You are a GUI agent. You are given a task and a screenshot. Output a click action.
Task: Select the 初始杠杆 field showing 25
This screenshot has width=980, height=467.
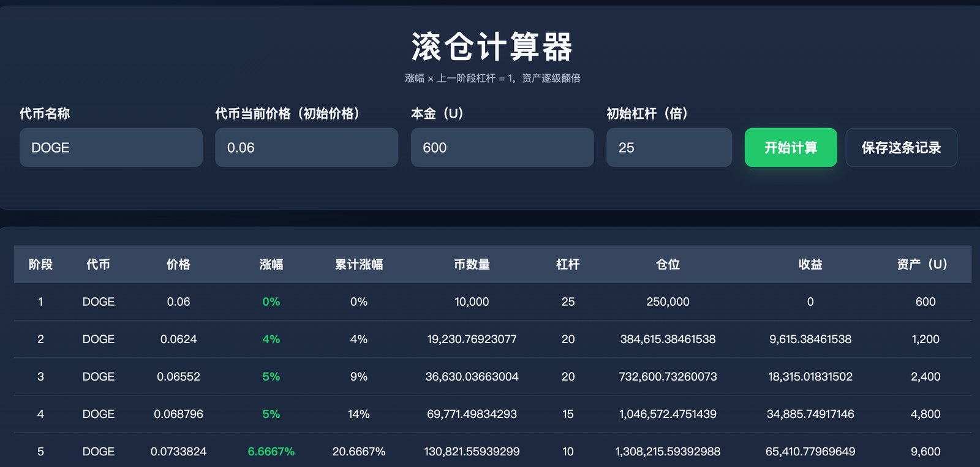(x=669, y=147)
